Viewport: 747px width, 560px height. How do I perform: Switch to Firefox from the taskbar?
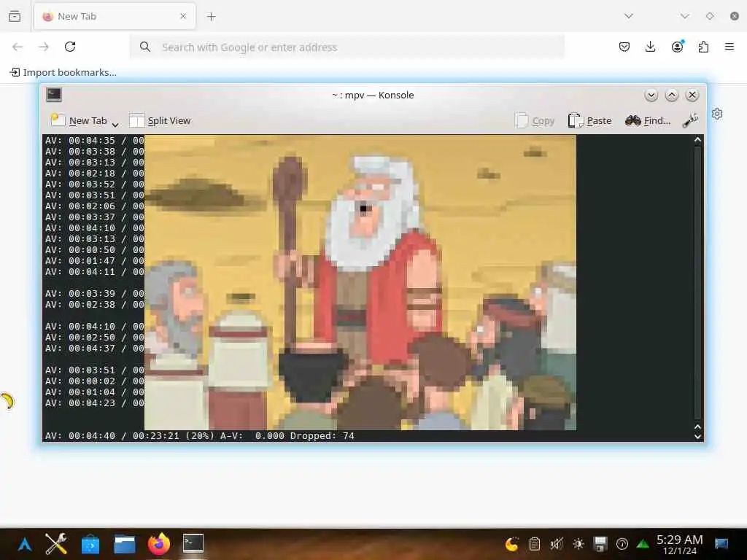click(158, 543)
